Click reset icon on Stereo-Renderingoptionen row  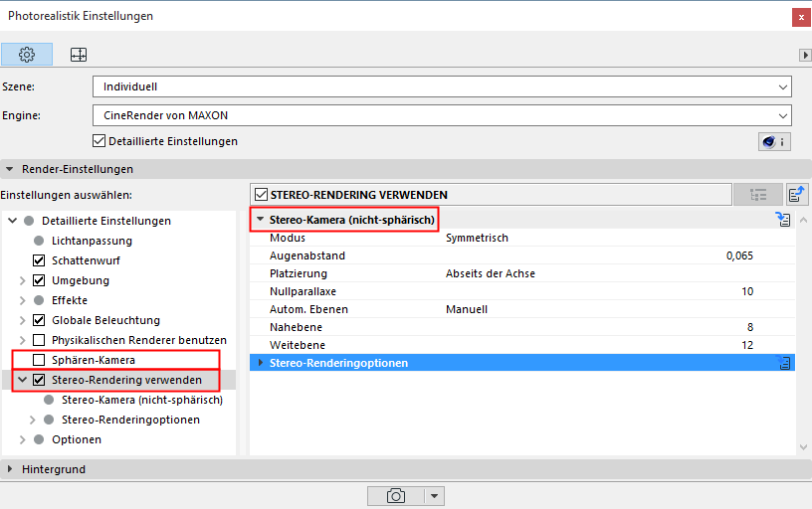pyautogui.click(x=784, y=363)
